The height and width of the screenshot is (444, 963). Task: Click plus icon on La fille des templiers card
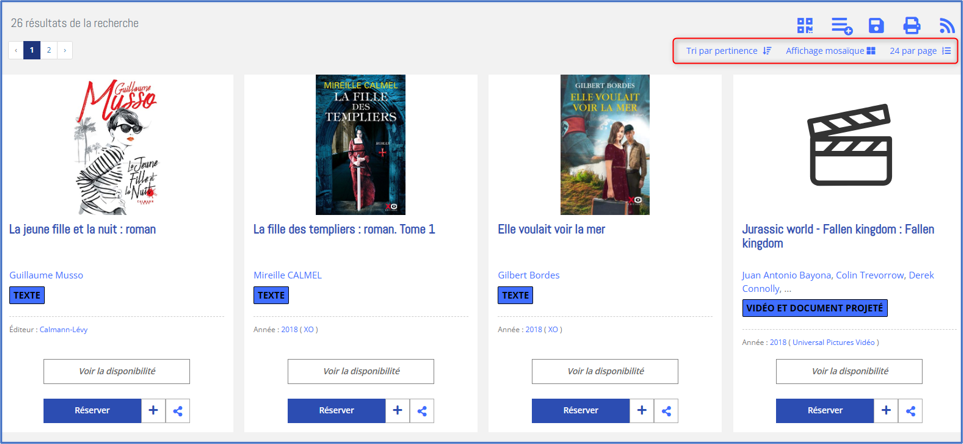click(398, 411)
